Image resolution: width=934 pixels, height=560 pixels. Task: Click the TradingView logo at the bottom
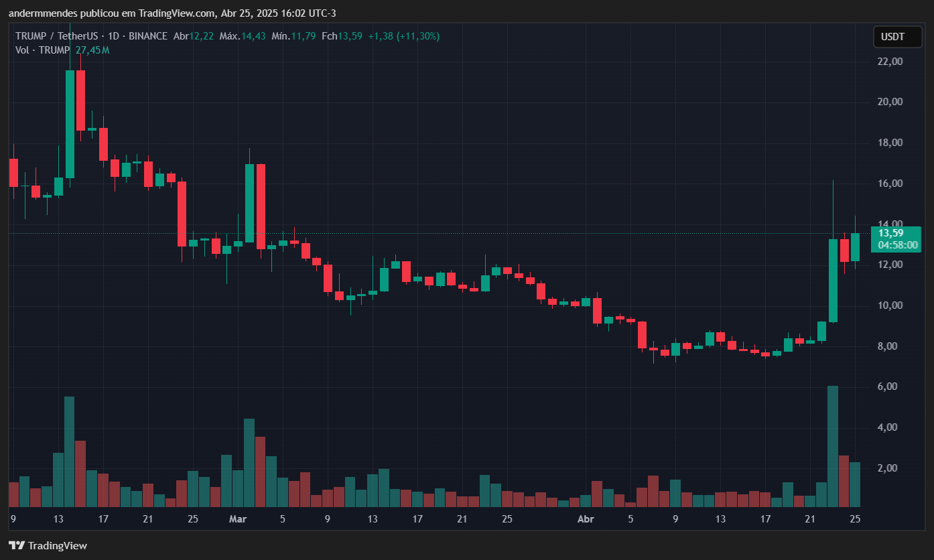tap(48, 546)
